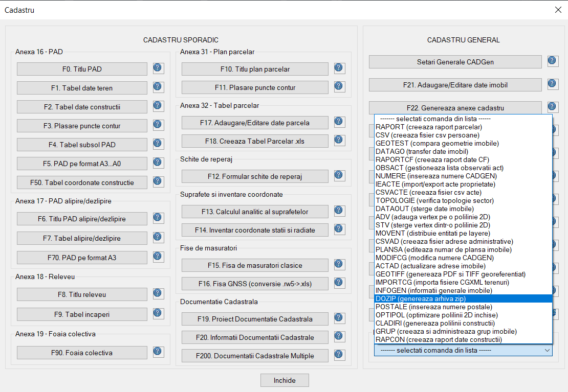Open help for F16. Fisa GNSS
Screen dimensions: 568x392
(339, 282)
